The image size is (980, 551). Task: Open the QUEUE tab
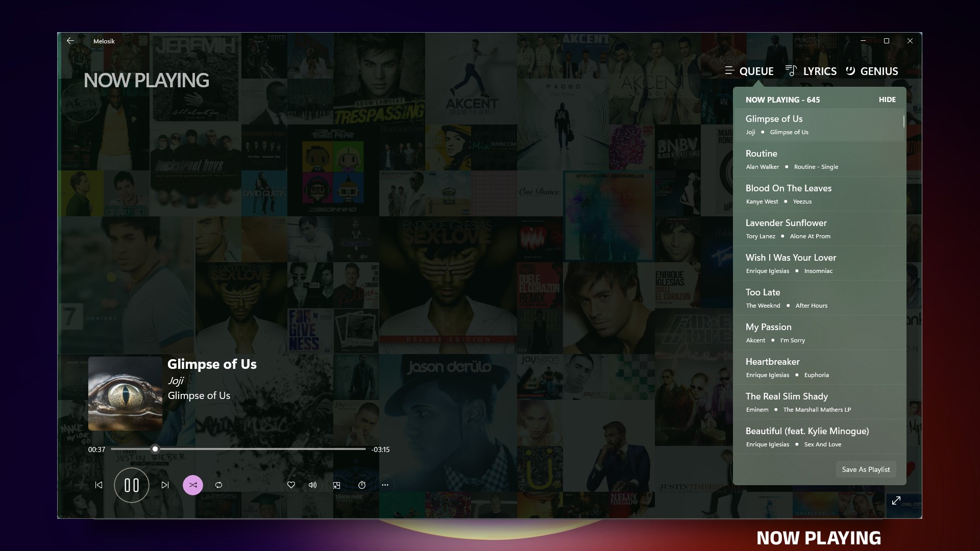[749, 71]
